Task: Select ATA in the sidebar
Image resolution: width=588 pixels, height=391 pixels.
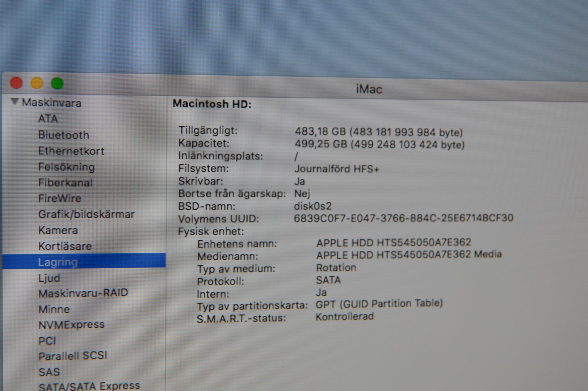Action: pos(48,119)
